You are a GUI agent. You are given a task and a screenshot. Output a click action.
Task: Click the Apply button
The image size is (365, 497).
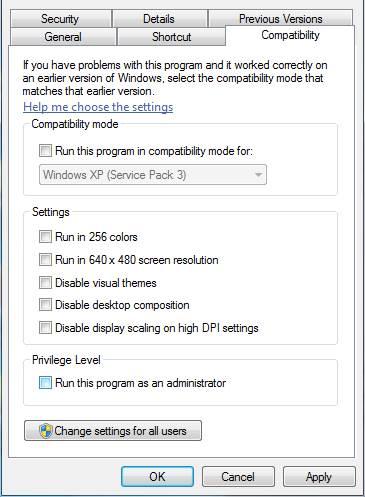point(319,477)
